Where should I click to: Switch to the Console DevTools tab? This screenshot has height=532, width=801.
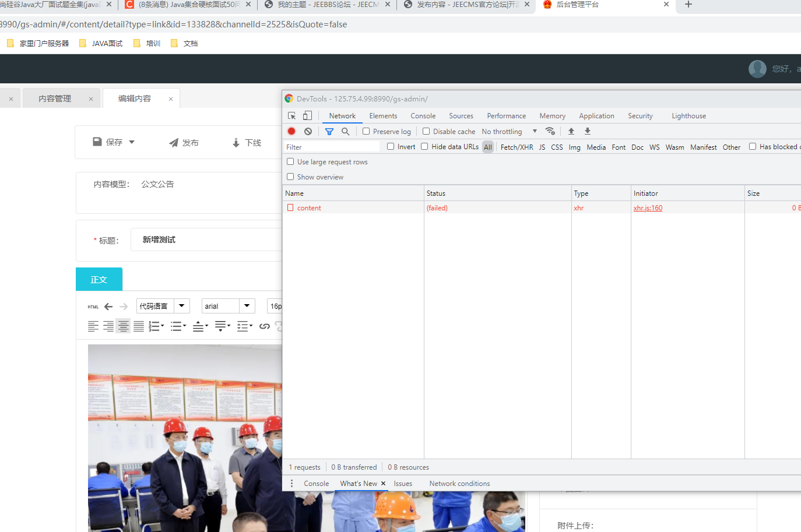click(423, 116)
